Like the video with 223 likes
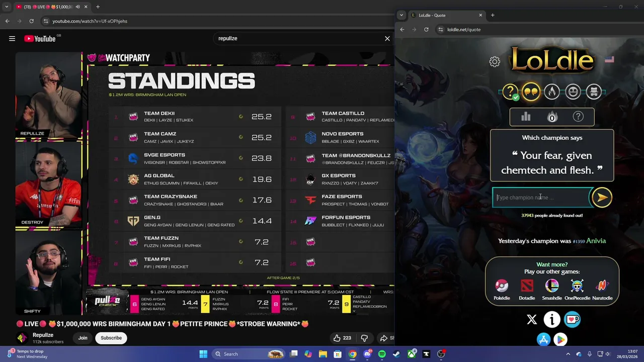Viewport: 644px width, 362px height. pyautogui.click(x=342, y=338)
